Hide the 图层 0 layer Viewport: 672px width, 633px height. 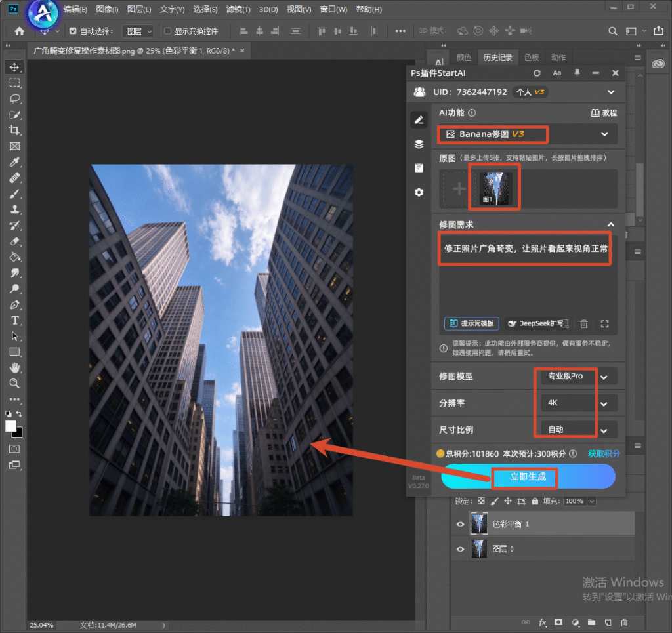click(460, 549)
